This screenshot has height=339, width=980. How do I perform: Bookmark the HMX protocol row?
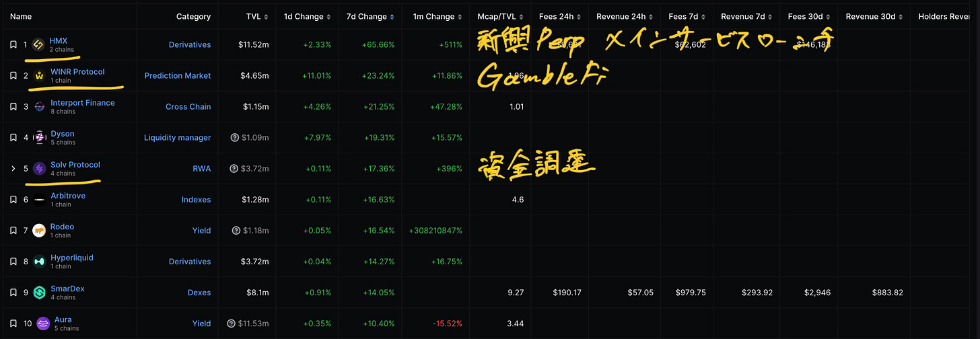(x=13, y=45)
